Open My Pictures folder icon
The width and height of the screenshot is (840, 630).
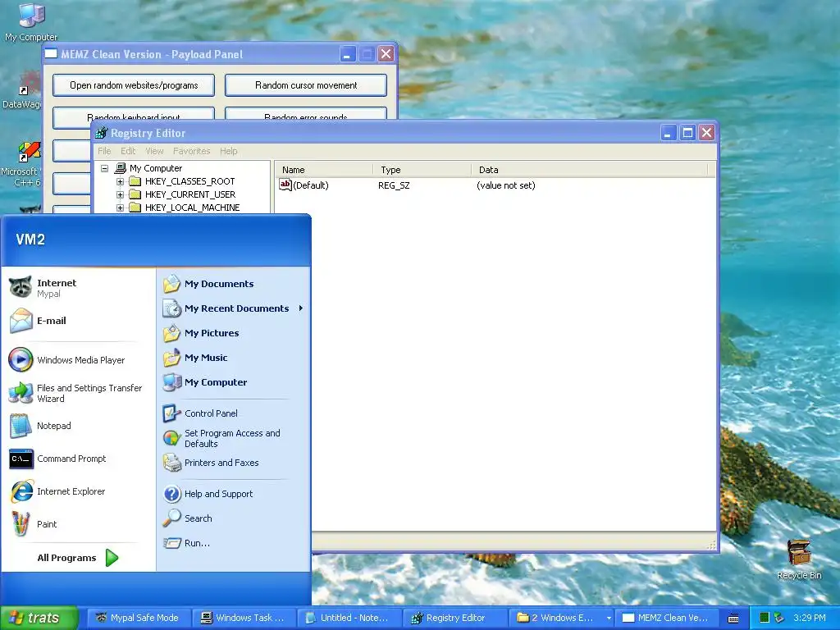[172, 333]
